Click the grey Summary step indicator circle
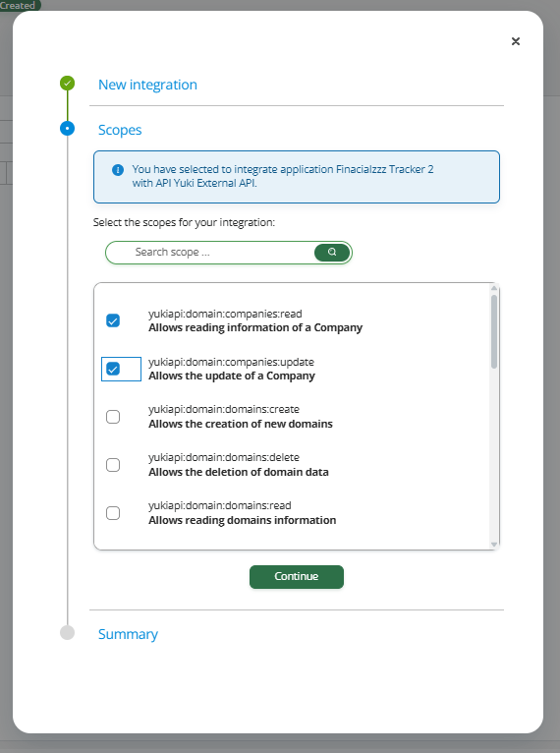 click(67, 632)
